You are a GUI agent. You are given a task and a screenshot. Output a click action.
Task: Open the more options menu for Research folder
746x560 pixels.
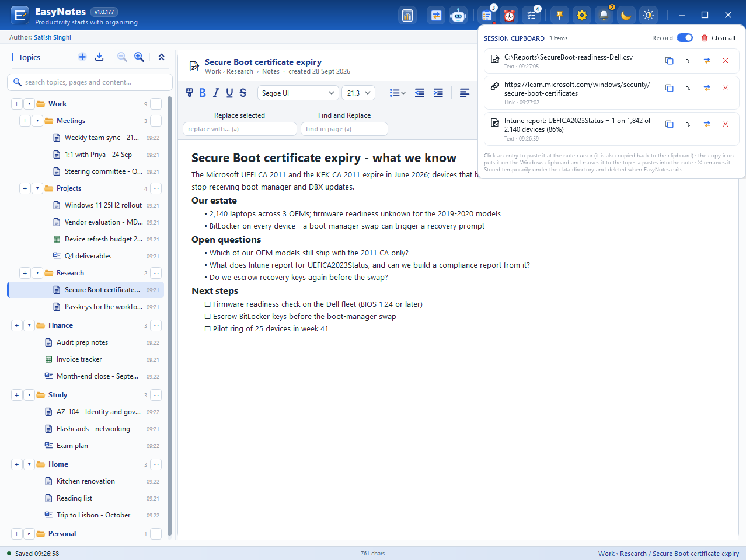(156, 273)
